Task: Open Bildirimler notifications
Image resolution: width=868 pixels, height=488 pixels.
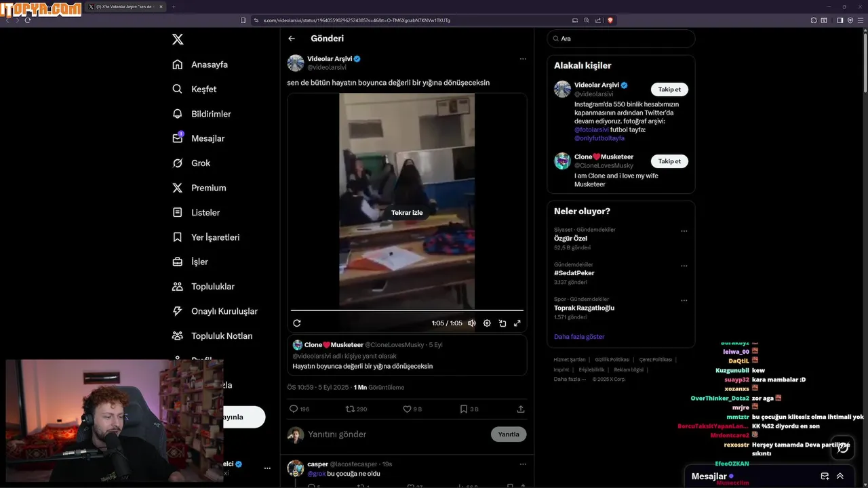Action: [202, 114]
